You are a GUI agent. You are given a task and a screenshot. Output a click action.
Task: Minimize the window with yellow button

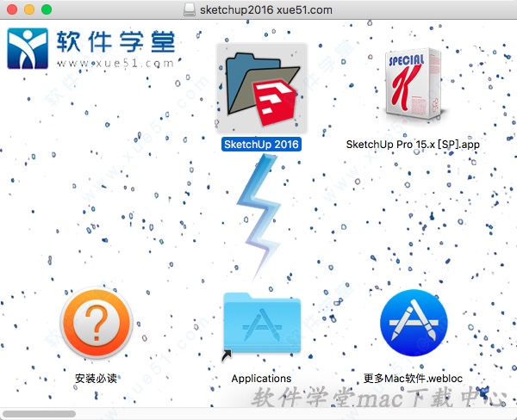(x=29, y=9)
